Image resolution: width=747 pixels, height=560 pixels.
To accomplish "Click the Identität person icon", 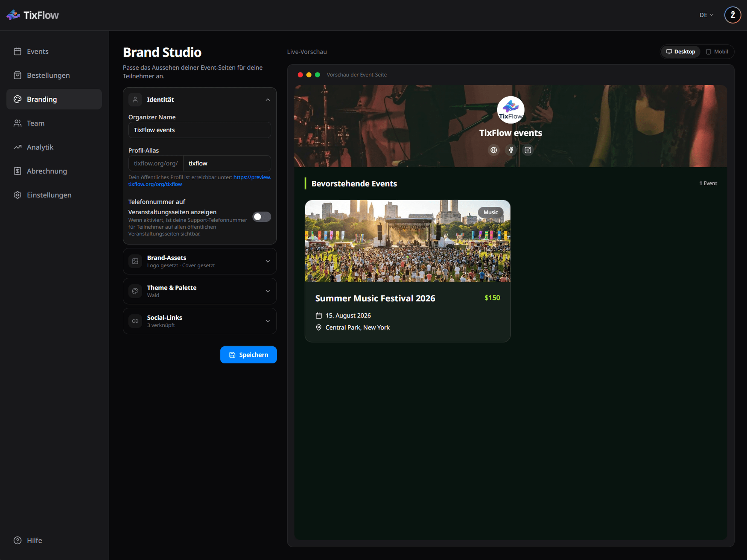I will [x=135, y=100].
